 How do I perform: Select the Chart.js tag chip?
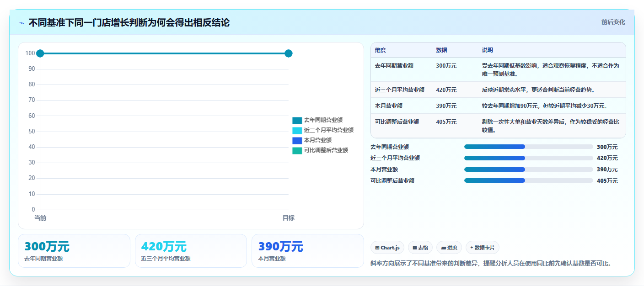387,248
